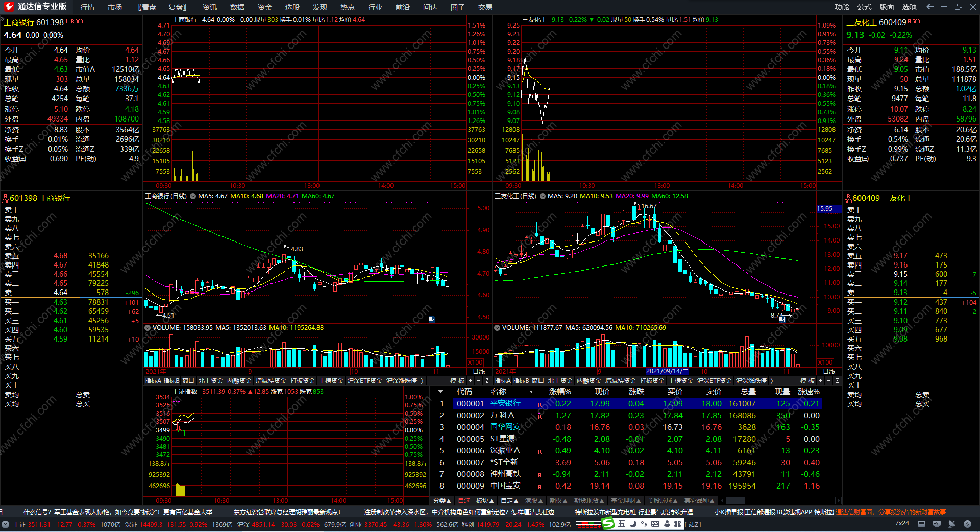Screen dimensions: 980x532
Task: Open the 公式 menu
Action: (865, 7)
